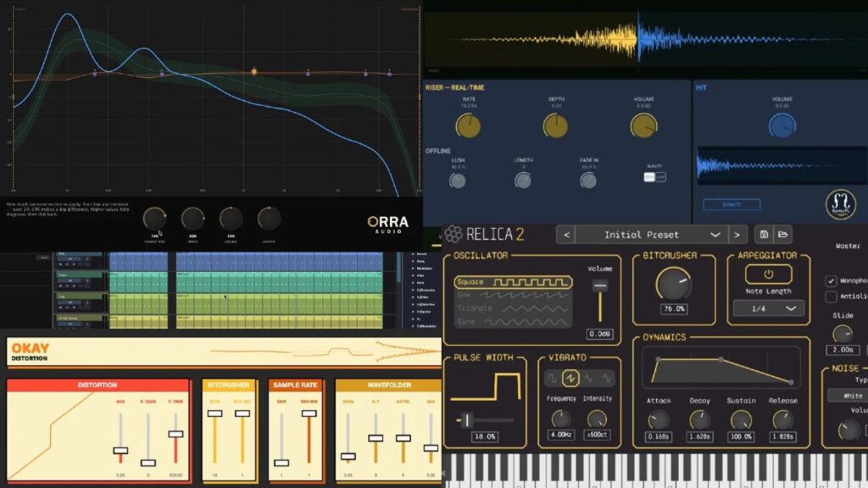Click the Dynamics envelope release end point

[791, 382]
